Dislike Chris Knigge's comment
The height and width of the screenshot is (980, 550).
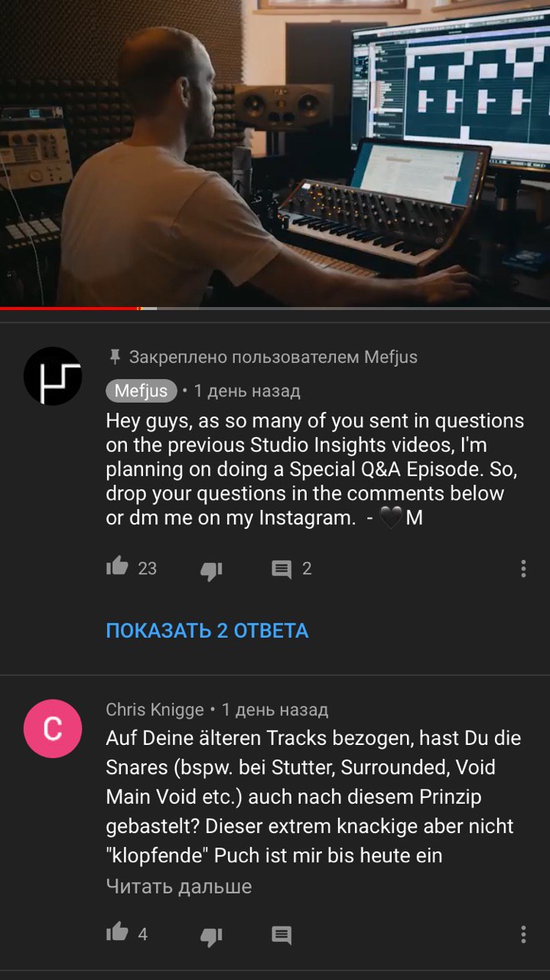click(211, 936)
